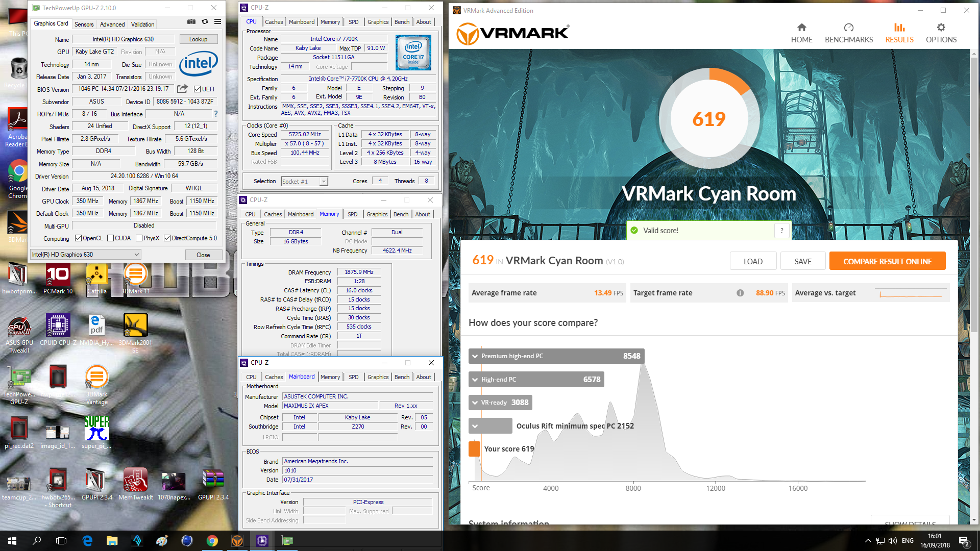Click SAVE button in VRMark
The height and width of the screenshot is (551, 980).
tap(802, 261)
